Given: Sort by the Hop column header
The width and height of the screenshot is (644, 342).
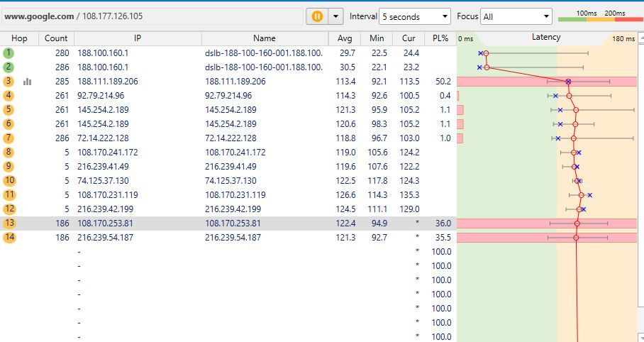Looking at the screenshot, I should pos(19,38).
